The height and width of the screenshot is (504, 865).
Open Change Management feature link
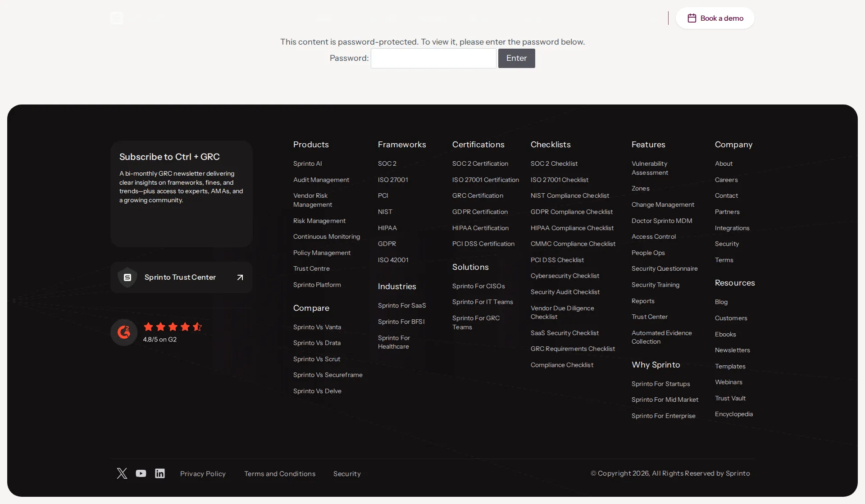click(663, 204)
